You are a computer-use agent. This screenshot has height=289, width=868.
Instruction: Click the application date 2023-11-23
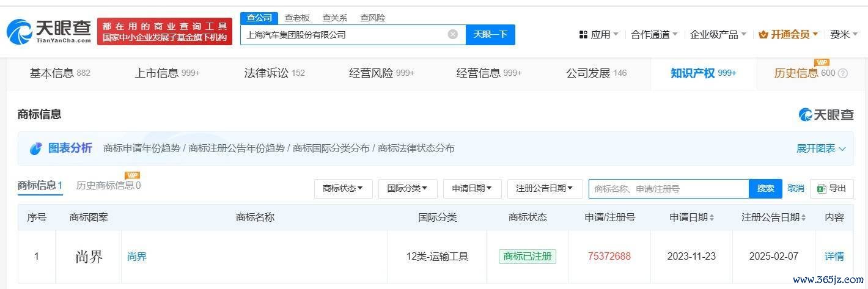pyautogui.click(x=691, y=257)
